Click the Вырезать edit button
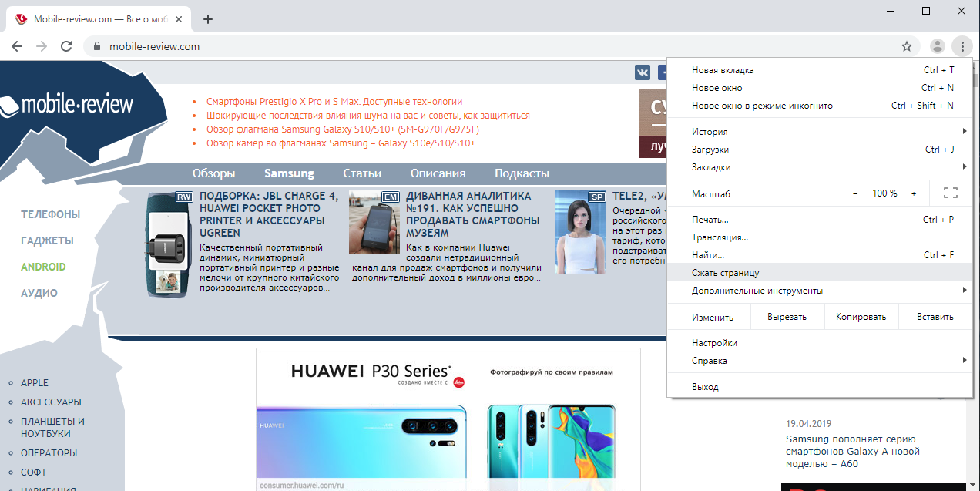 point(787,317)
